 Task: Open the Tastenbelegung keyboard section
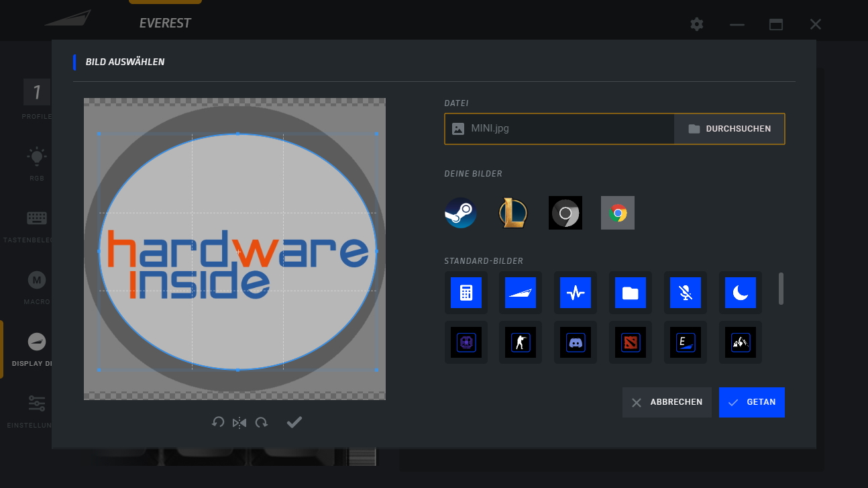(28, 226)
